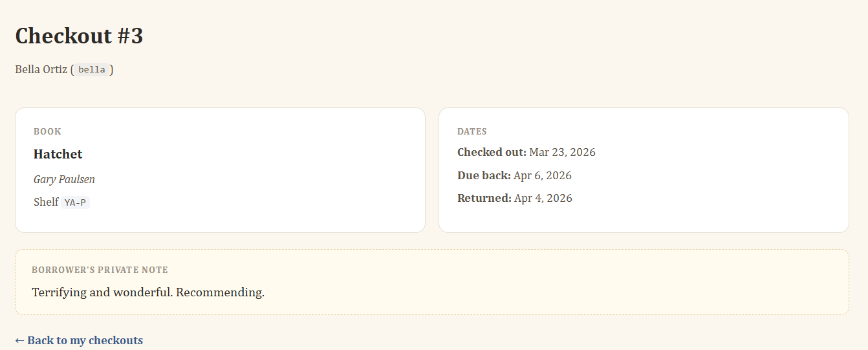The width and height of the screenshot is (868, 350).
Task: Click the Checked out label
Action: (492, 152)
